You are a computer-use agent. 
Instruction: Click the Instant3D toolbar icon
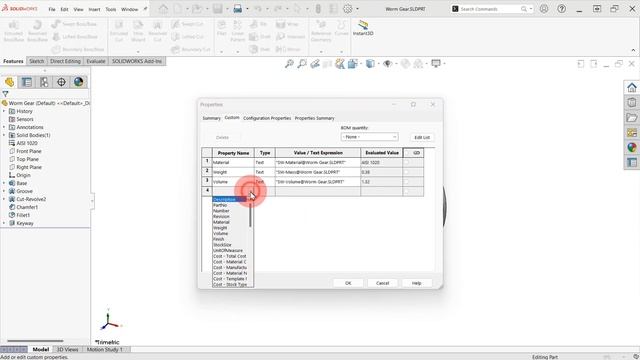pyautogui.click(x=363, y=28)
